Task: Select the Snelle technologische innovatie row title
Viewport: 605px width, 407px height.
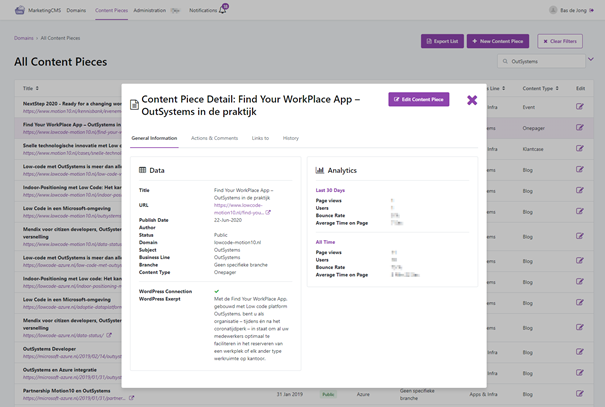Action: tap(72, 145)
